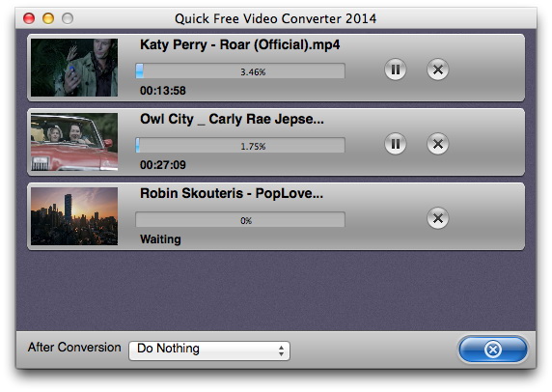
Task: Remove the waiting Robin Skouteris item
Action: [x=437, y=218]
